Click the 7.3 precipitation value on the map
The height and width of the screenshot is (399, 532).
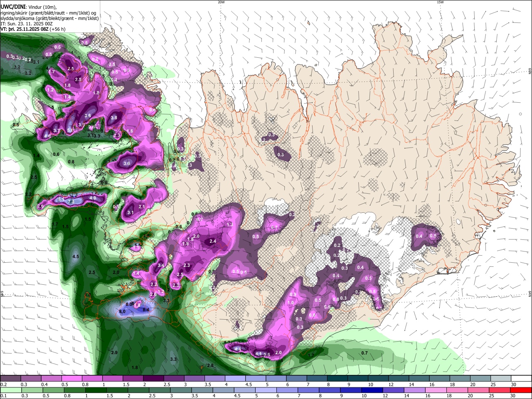[71, 202]
